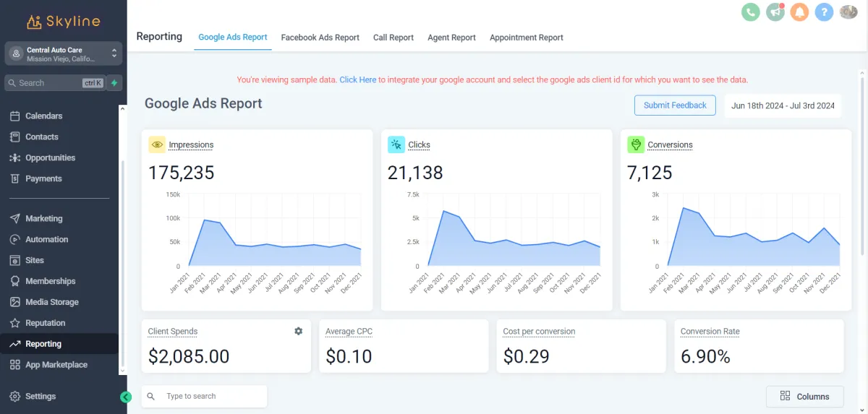Image resolution: width=868 pixels, height=414 pixels.
Task: Open Client Spends settings gear
Action: click(298, 331)
